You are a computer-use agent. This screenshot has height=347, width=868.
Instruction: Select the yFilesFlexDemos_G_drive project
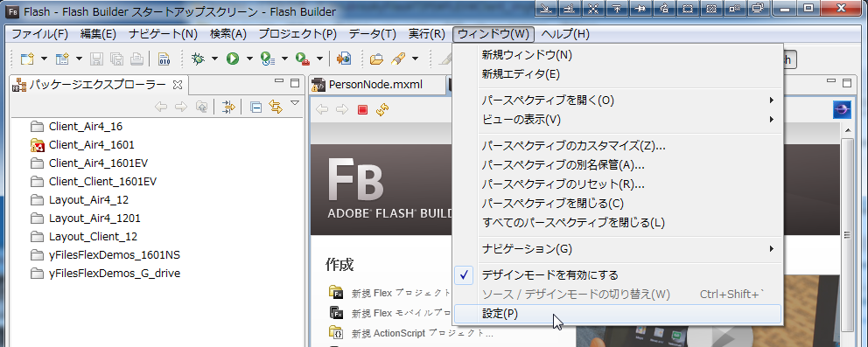[105, 273]
